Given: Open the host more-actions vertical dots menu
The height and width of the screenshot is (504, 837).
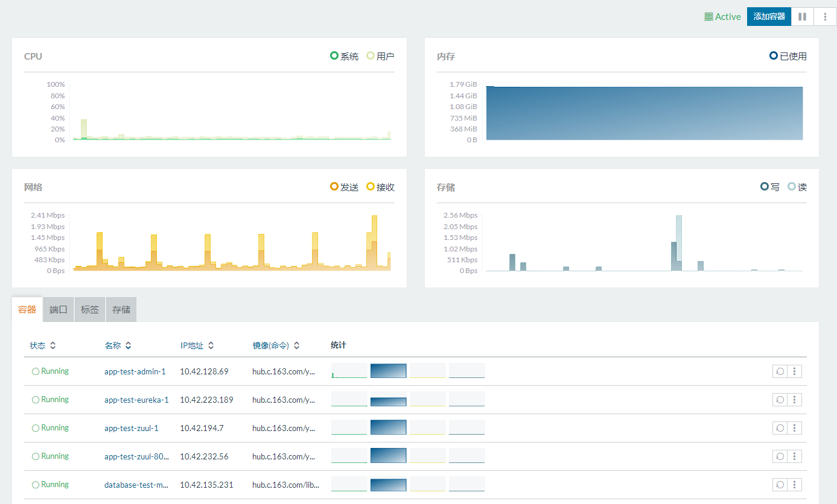Looking at the screenshot, I should tap(825, 17).
